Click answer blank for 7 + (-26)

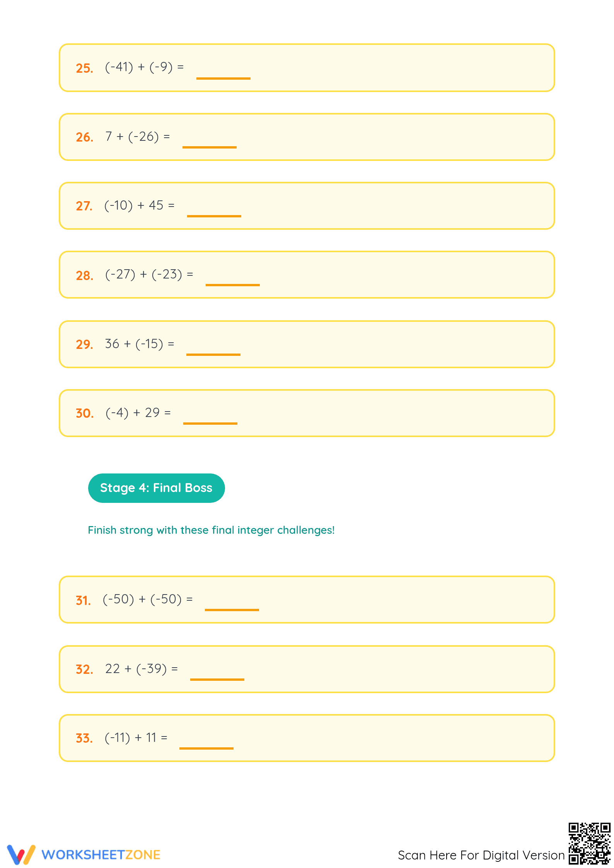[210, 147]
